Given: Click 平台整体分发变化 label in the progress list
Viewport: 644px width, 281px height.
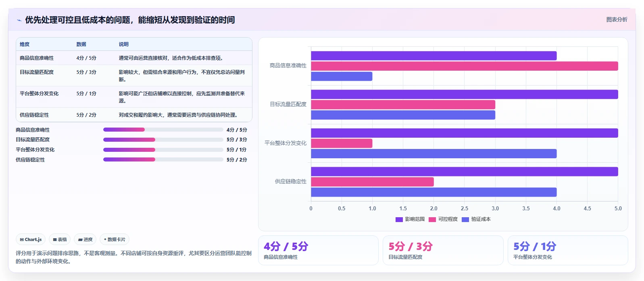Looking at the screenshot, I should (35, 150).
